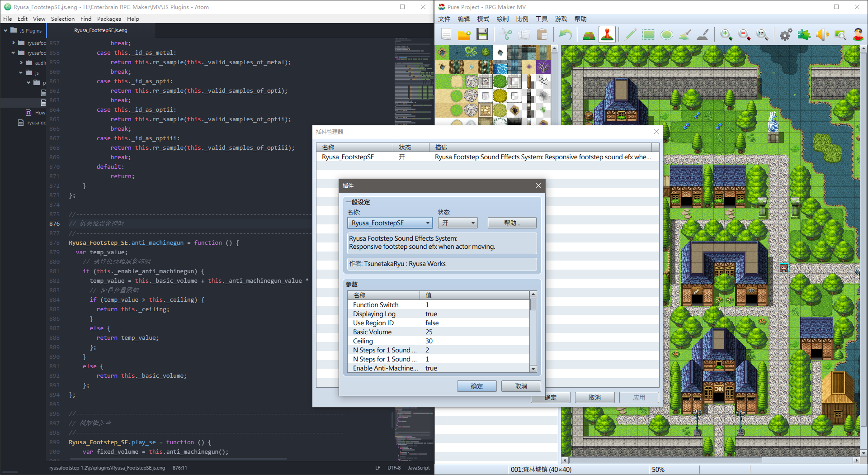
Task: Click the UTF-8 encoding in Atom status bar
Action: [x=394, y=468]
